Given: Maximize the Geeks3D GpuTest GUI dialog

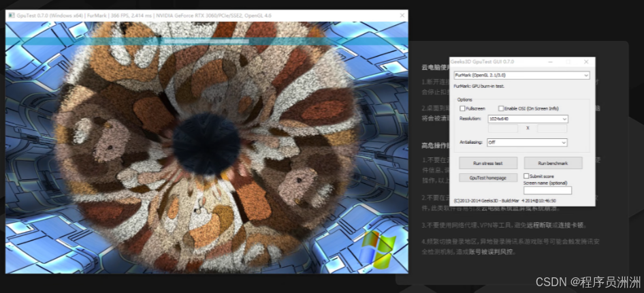Looking at the screenshot, I should [x=568, y=62].
